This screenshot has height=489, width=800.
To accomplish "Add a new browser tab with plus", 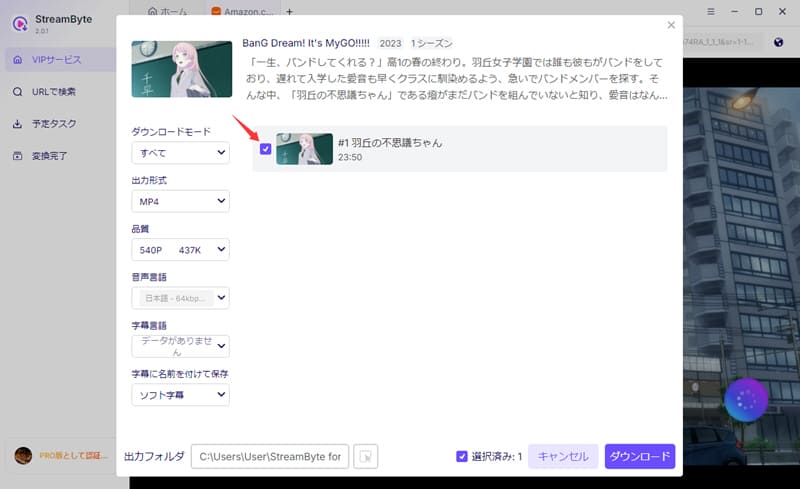I will point(289,11).
